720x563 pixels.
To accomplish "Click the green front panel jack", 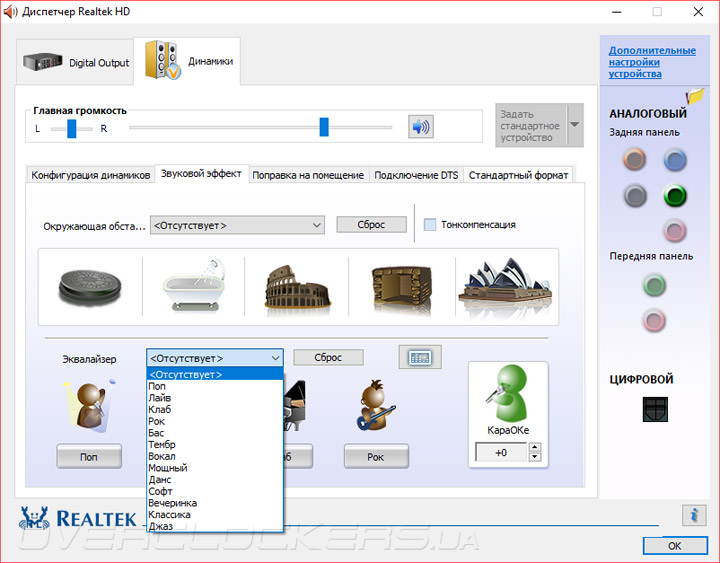I will (x=654, y=285).
